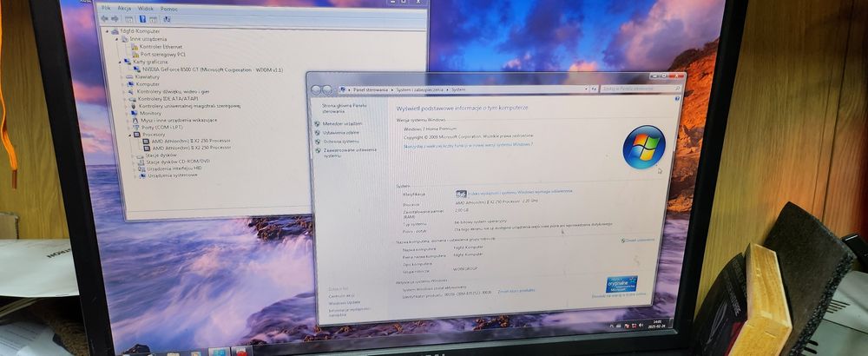The height and width of the screenshot is (356, 868).
Task: Click Panel sterowania in the address breadcrumb
Action: click(371, 89)
